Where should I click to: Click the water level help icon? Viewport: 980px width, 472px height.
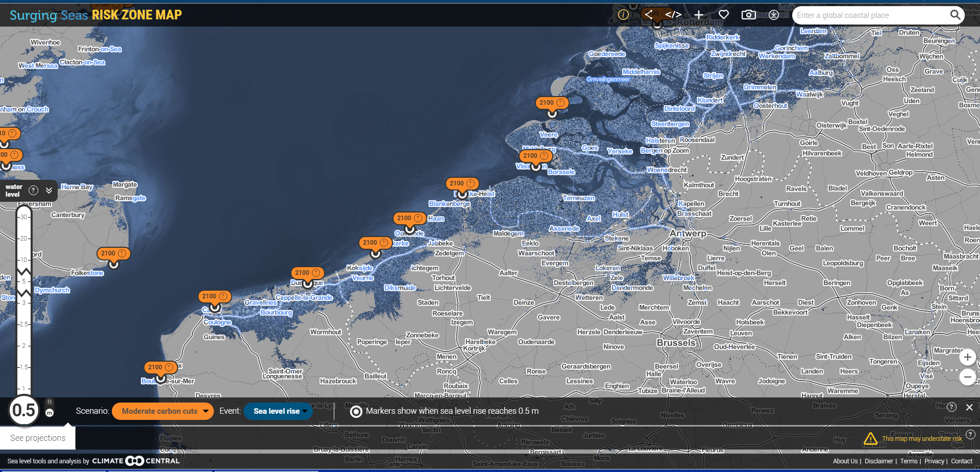click(34, 191)
